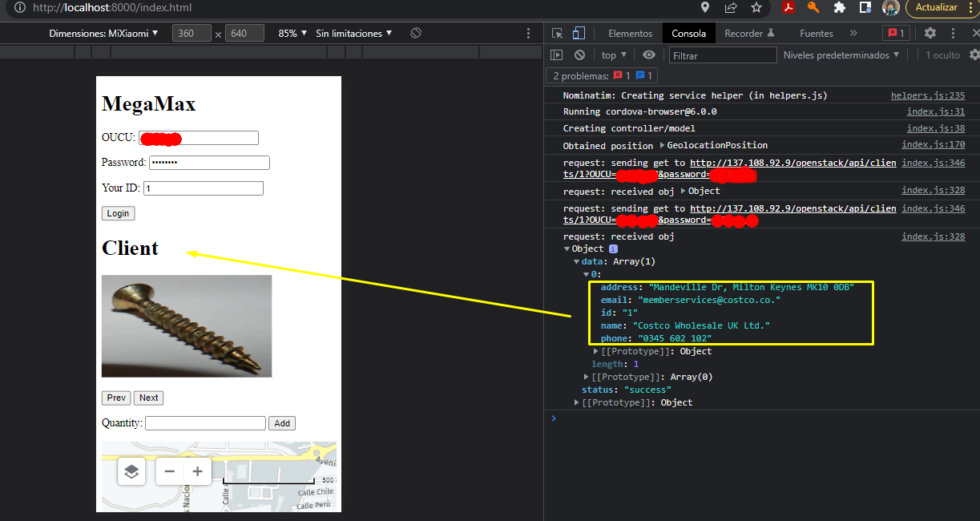Clear the console with the ban icon
This screenshot has width=980, height=521.
pyautogui.click(x=579, y=55)
